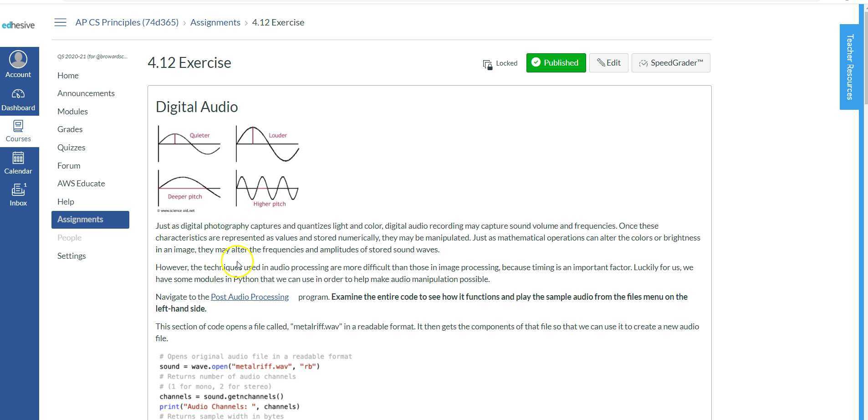Click the edhesive logo

pyautogui.click(x=18, y=25)
